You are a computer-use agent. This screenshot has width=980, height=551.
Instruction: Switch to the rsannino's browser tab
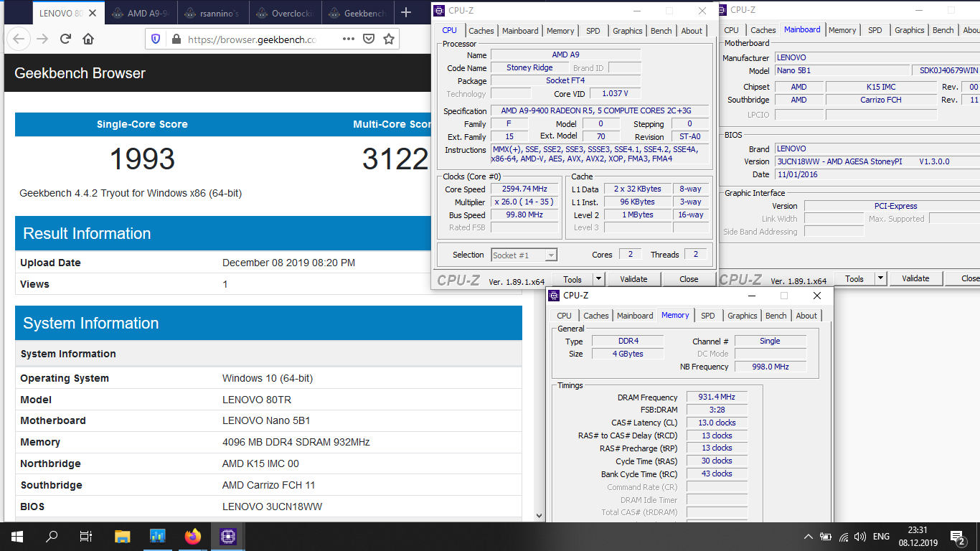(x=213, y=13)
